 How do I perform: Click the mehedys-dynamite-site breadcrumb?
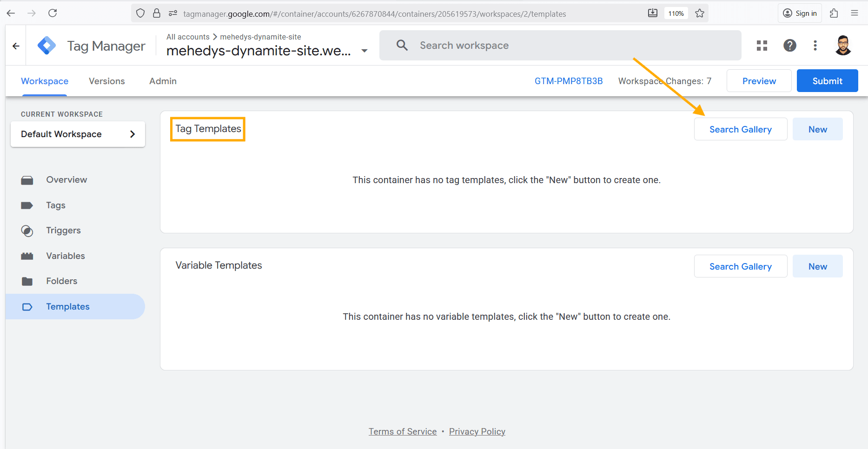click(x=260, y=37)
